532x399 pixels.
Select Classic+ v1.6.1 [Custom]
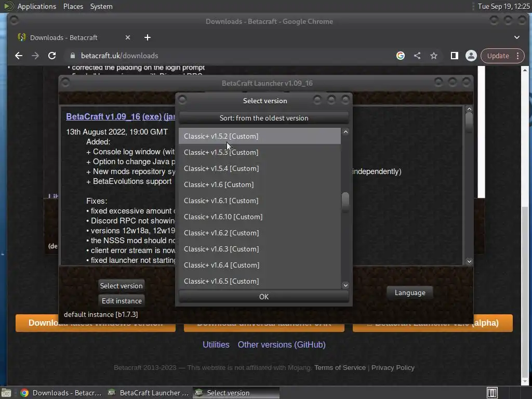[x=260, y=201]
